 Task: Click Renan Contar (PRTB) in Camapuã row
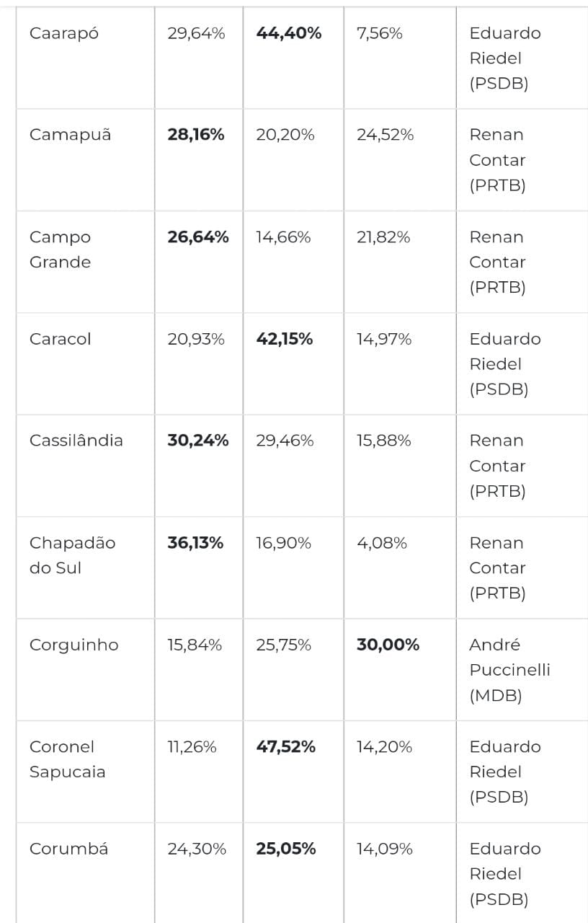(x=497, y=160)
